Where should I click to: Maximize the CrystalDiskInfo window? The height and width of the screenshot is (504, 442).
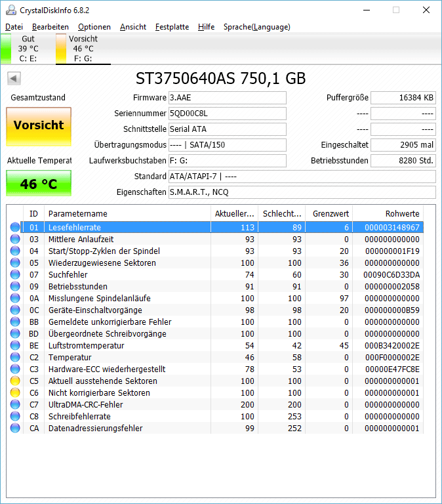coord(396,10)
